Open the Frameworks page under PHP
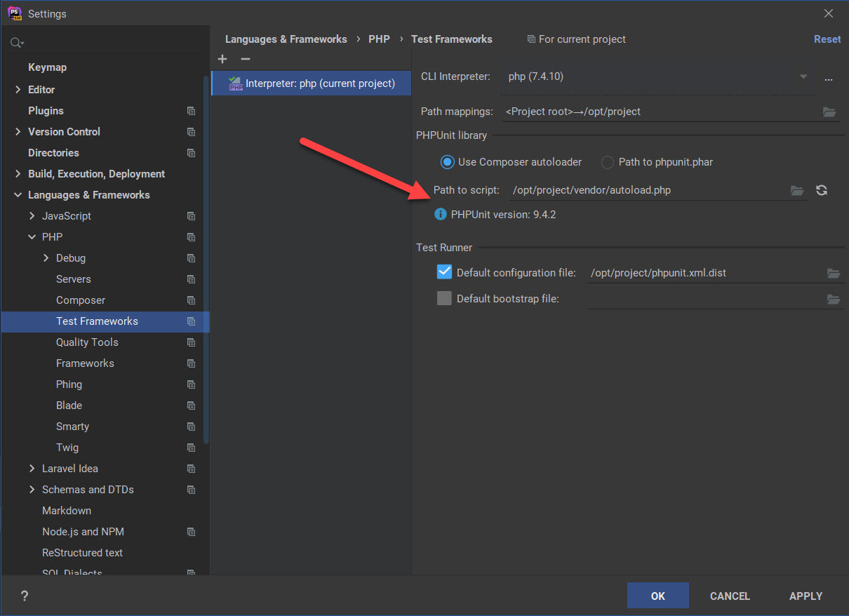 click(85, 363)
